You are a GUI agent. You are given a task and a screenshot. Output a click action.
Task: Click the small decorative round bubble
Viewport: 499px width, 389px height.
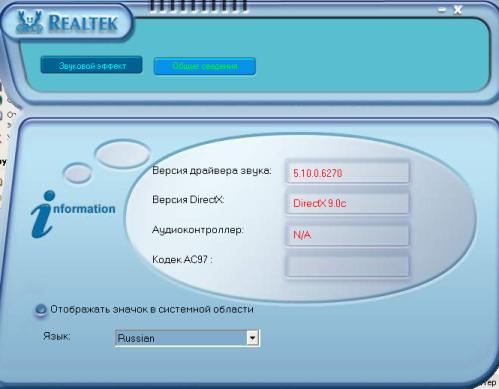pyautogui.click(x=77, y=173)
